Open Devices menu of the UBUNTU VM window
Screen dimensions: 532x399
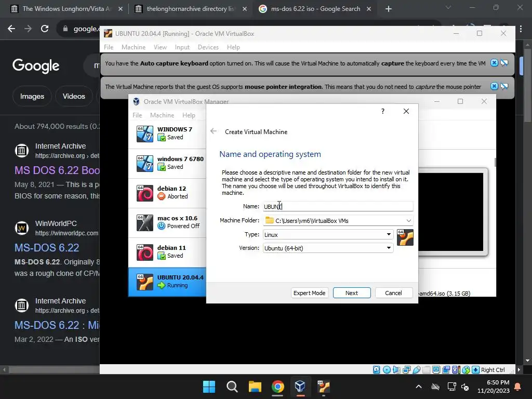[208, 47]
